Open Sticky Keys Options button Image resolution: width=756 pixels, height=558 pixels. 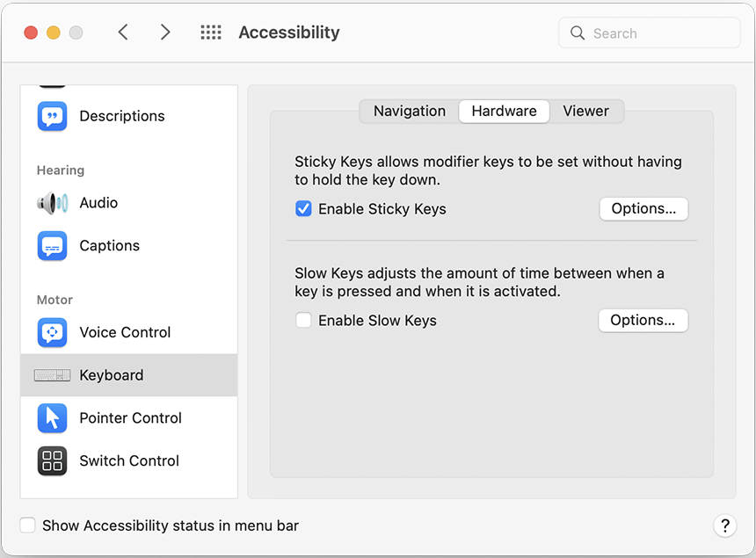coord(643,209)
